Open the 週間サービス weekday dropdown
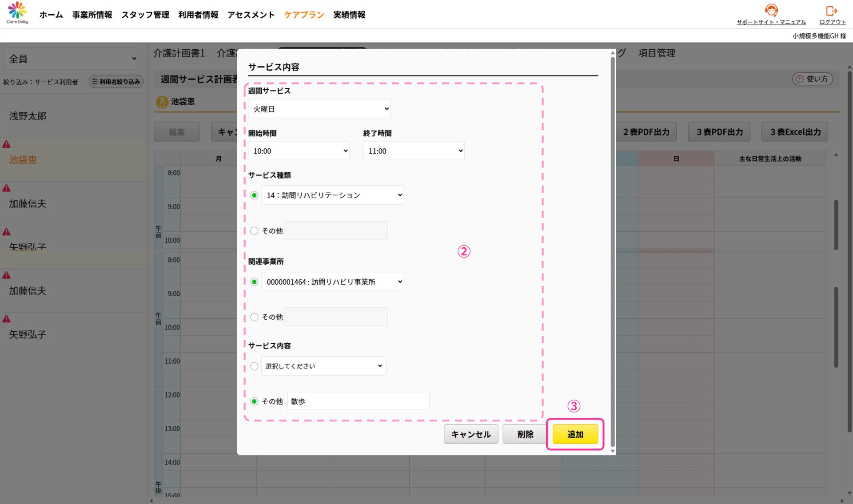Screen dimensions: 853x504 click(x=319, y=109)
